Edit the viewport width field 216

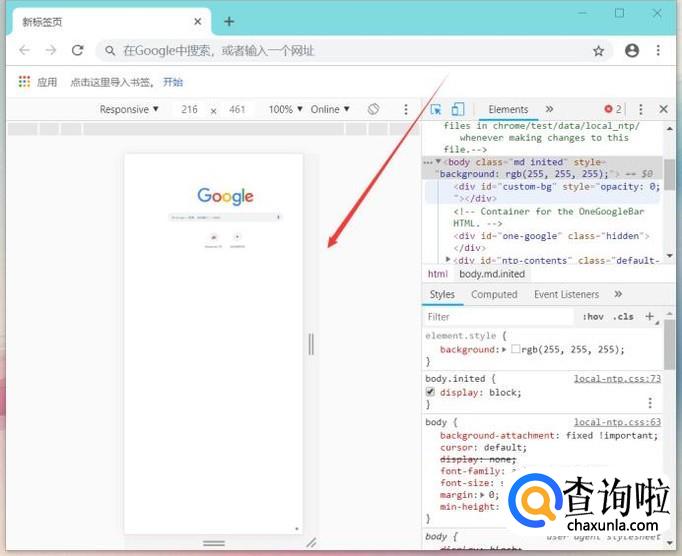(189, 109)
